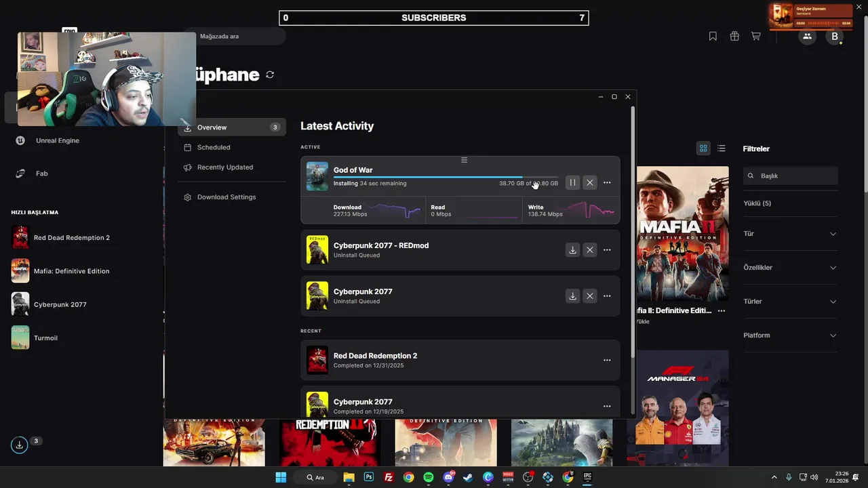Open downloads icon at sidebar bottom
Image resolution: width=868 pixels, height=488 pixels.
pos(19,445)
